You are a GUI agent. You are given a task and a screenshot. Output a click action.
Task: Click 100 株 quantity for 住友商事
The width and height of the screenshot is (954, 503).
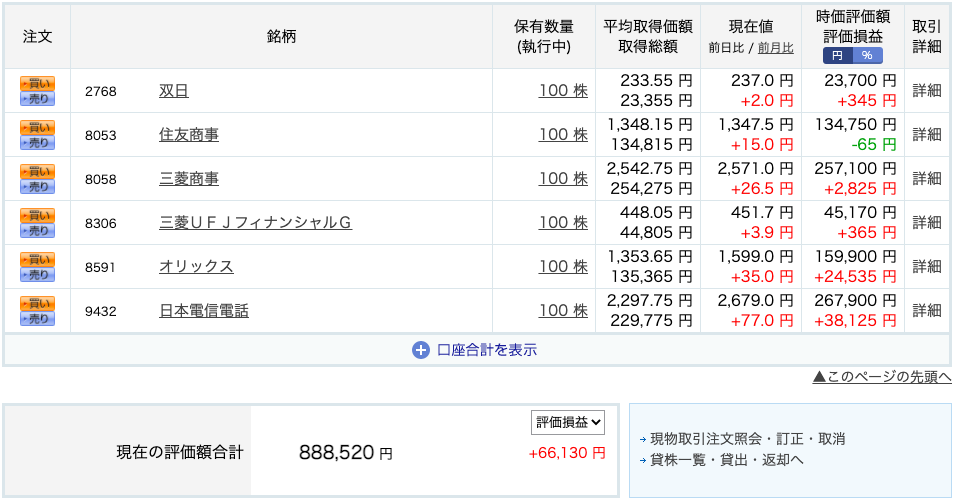click(563, 134)
